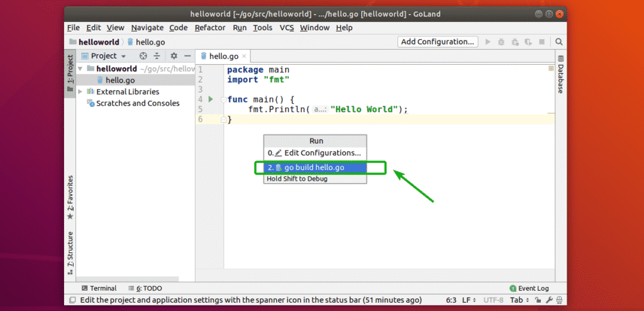Choose Edit Configurations... in Run popup
The width and height of the screenshot is (644, 311).
[315, 152]
